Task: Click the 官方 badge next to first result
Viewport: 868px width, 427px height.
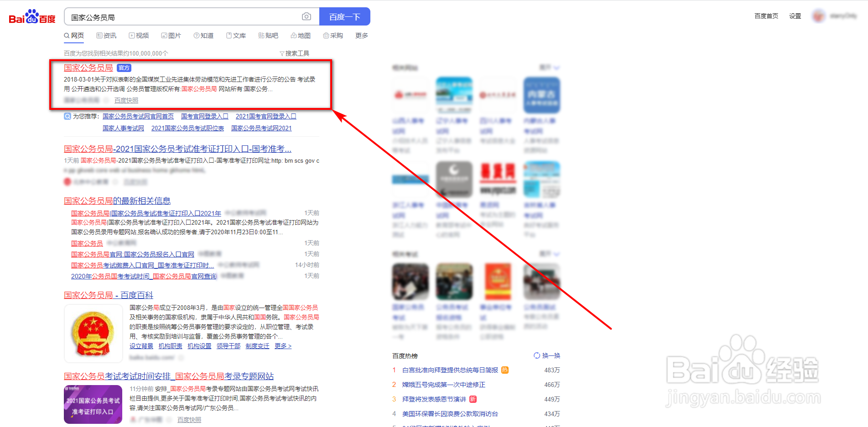Action: click(124, 68)
